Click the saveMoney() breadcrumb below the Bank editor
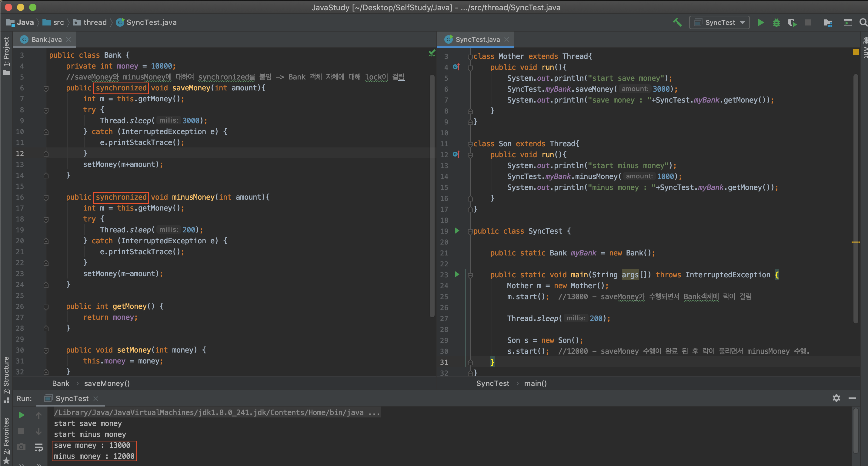The height and width of the screenshot is (466, 868). click(107, 383)
